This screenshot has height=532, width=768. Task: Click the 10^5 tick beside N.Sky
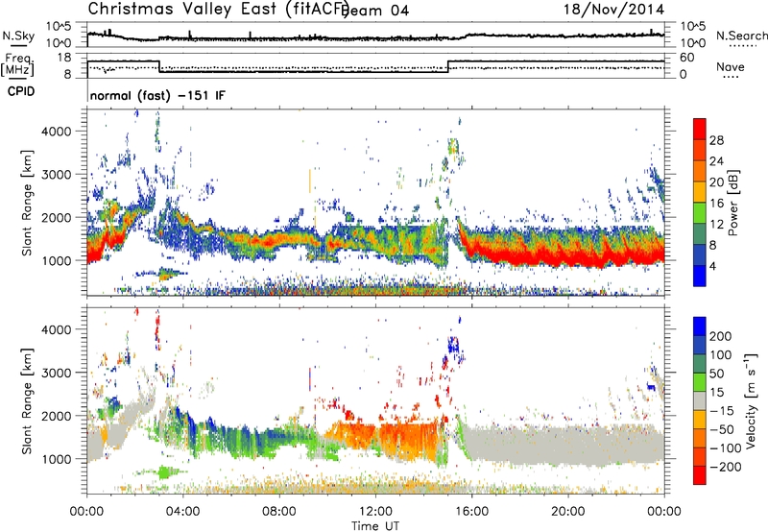60,27
